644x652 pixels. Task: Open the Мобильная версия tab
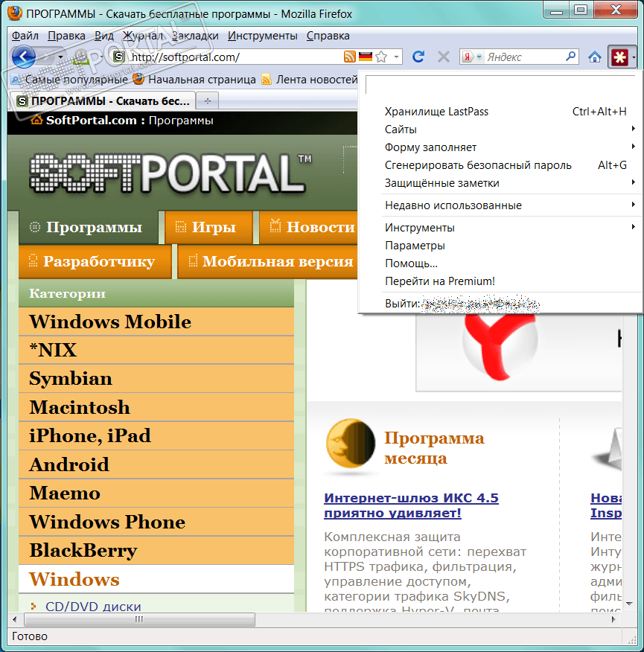point(267,261)
